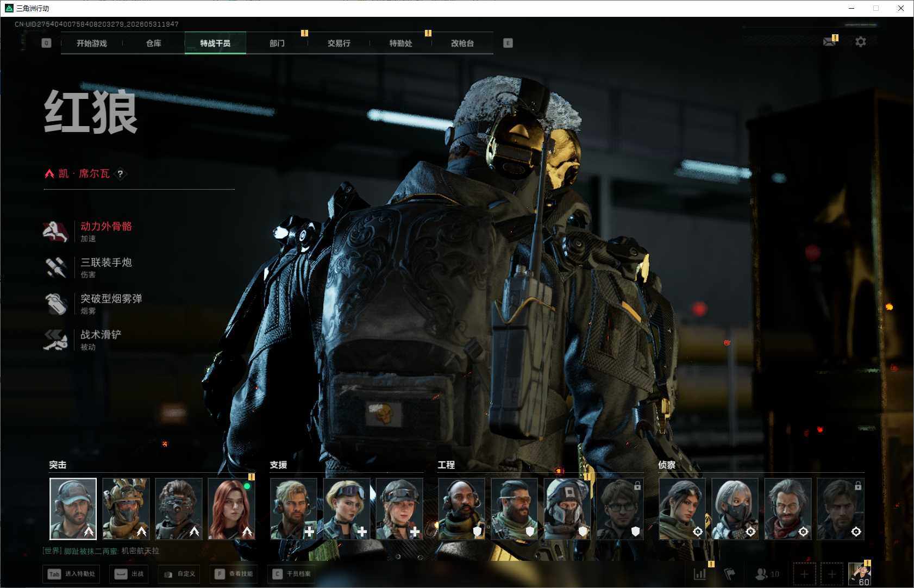Click the 三联装手炮 skill name

tap(107, 262)
